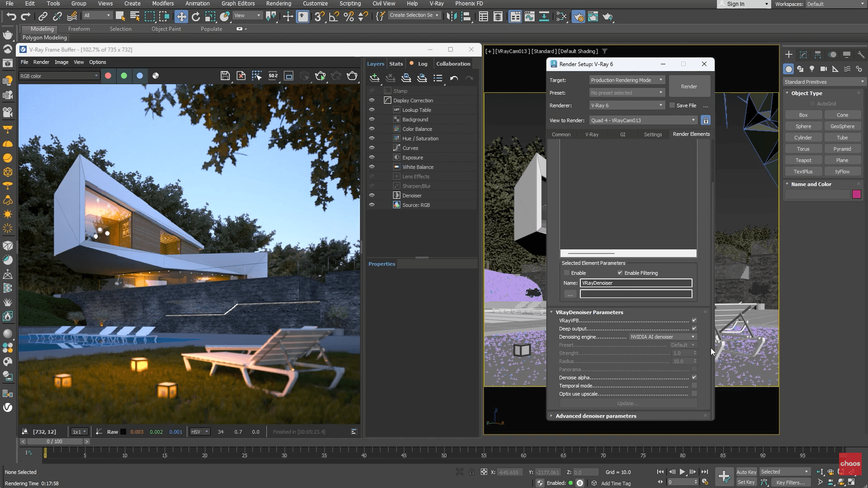Open the Standard Primitives dropdown
868x488 pixels.
825,82
